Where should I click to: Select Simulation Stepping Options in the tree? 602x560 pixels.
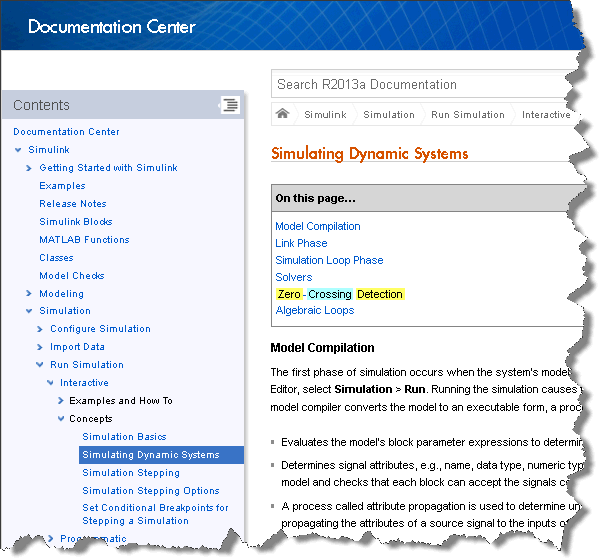pos(150,491)
